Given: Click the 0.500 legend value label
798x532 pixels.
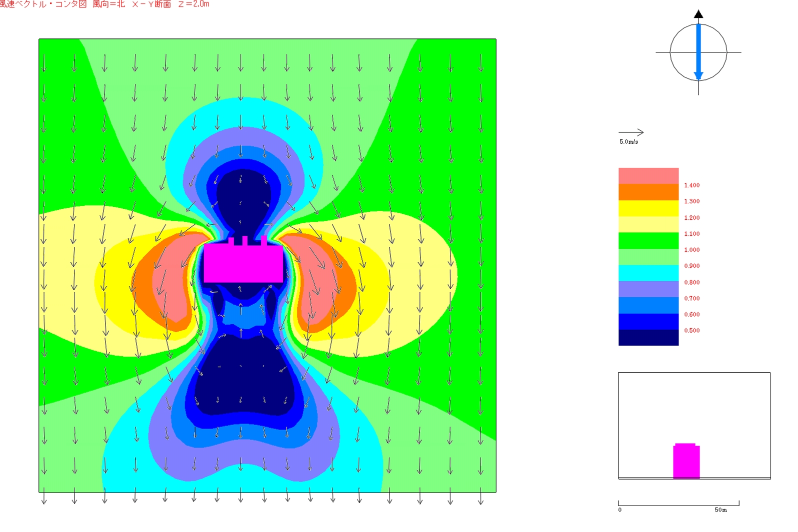Looking at the screenshot, I should coord(691,331).
